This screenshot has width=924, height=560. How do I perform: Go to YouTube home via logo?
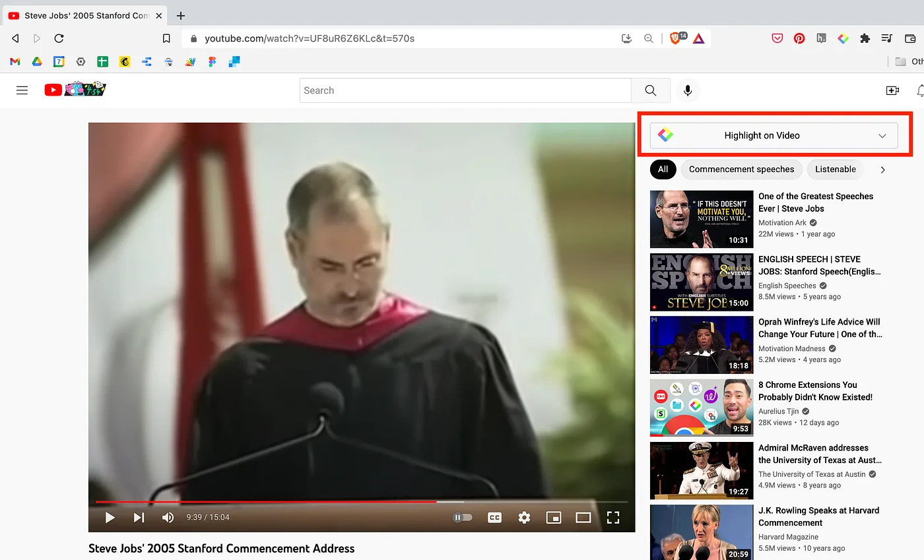tap(75, 89)
